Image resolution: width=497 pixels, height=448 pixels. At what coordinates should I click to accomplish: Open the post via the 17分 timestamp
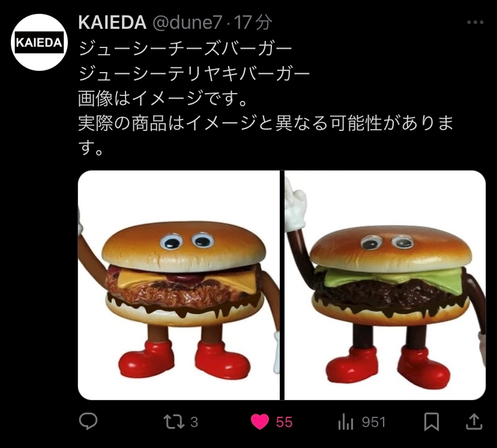pos(253,22)
